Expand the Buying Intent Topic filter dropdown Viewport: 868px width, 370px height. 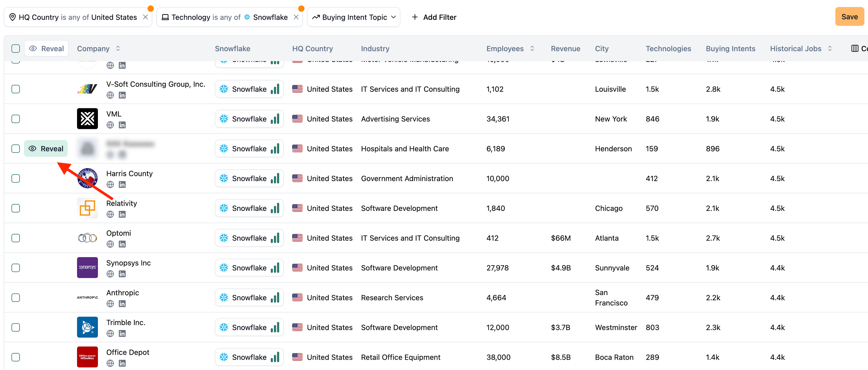tap(353, 17)
